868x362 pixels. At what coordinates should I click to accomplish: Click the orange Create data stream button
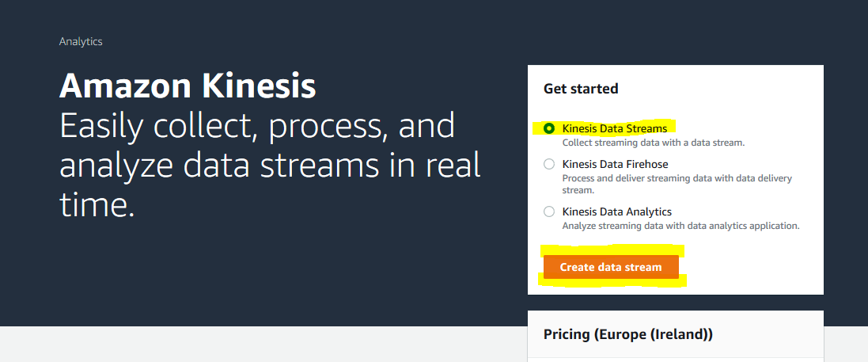[x=611, y=267]
